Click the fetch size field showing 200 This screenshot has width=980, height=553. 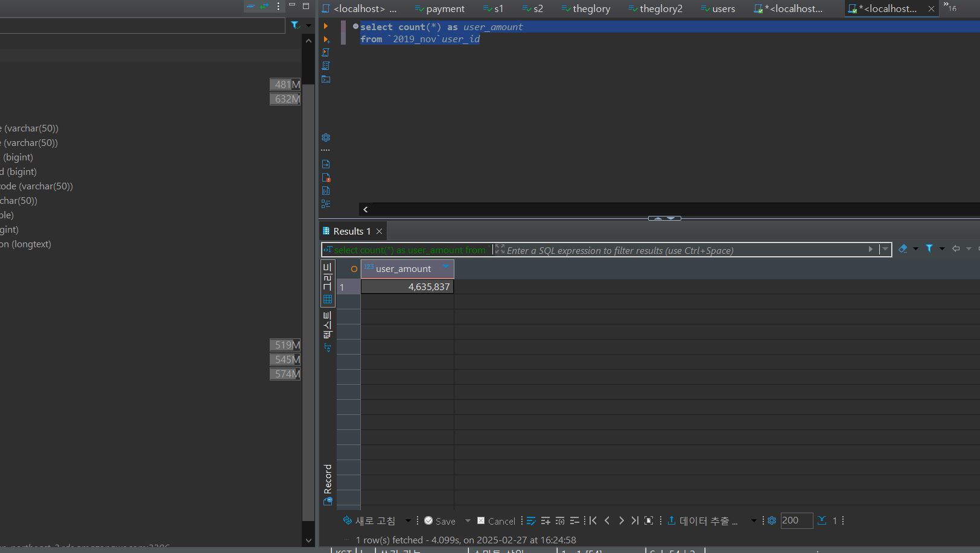coord(796,520)
